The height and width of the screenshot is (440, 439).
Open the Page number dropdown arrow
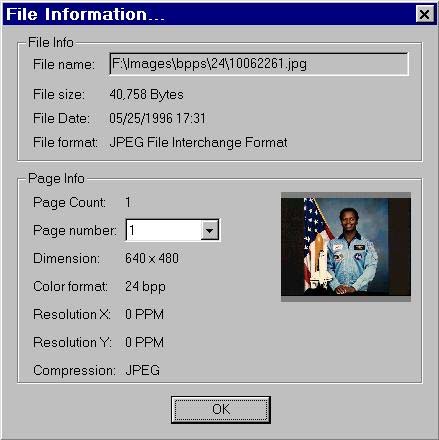click(x=209, y=230)
